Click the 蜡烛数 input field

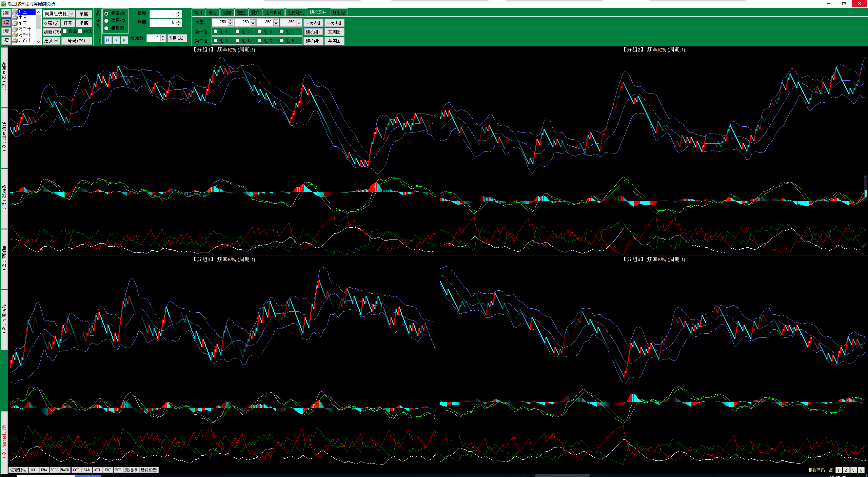tap(153, 38)
